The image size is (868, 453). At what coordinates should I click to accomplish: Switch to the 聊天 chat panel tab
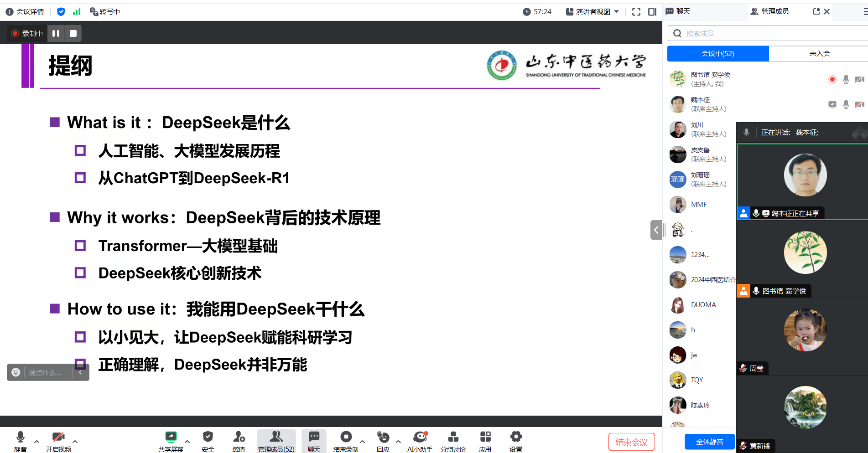pos(679,11)
